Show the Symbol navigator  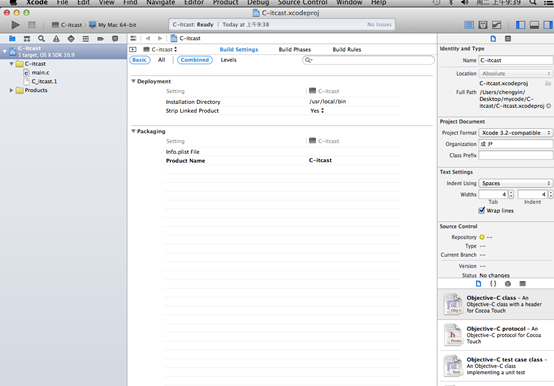click(27, 38)
